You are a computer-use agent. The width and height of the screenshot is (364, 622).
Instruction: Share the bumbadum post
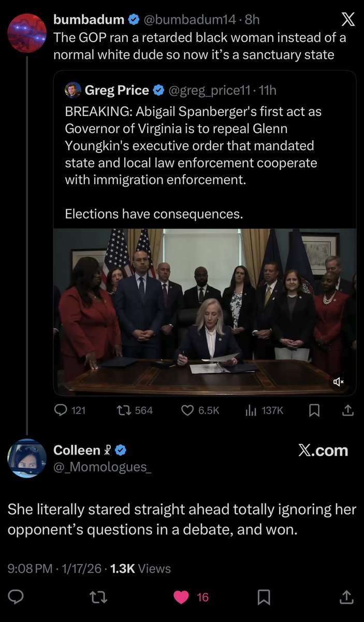pos(348,411)
